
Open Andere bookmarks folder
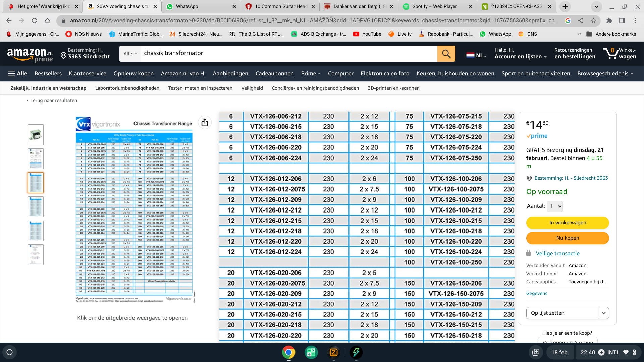click(611, 34)
